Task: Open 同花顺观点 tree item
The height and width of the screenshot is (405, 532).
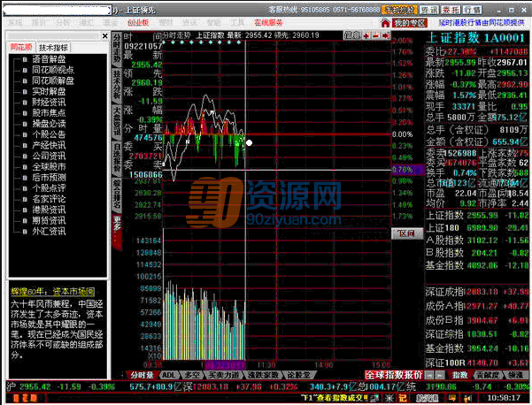Action: pyautogui.click(x=53, y=70)
